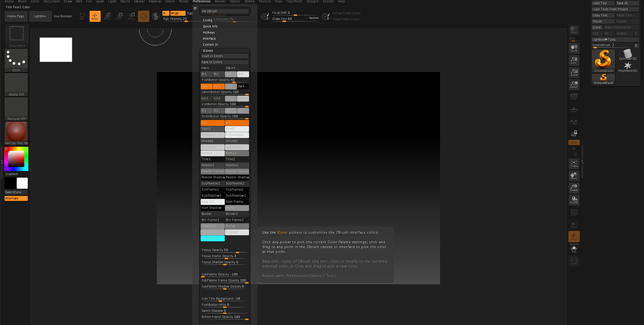Image resolution: width=644 pixels, height=325 pixels.
Task: Click the large SimpleBrush tool thumbnail
Action: tap(603, 60)
